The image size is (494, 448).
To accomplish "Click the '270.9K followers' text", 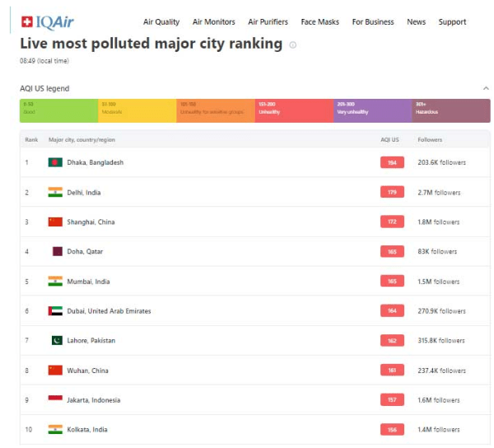I will pyautogui.click(x=441, y=311).
